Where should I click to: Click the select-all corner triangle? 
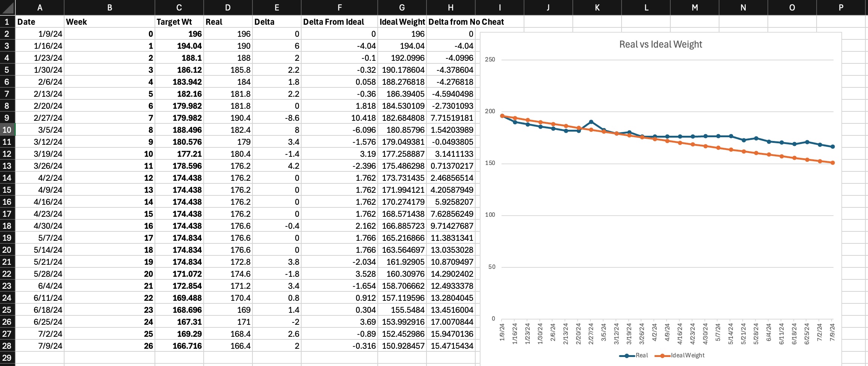(x=8, y=7)
